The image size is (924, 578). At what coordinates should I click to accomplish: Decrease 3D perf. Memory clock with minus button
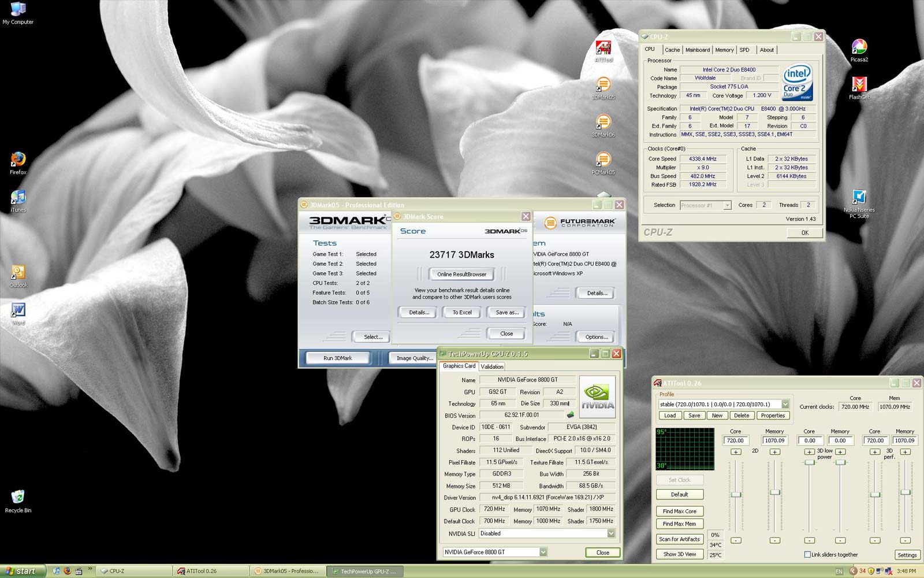[x=905, y=540]
